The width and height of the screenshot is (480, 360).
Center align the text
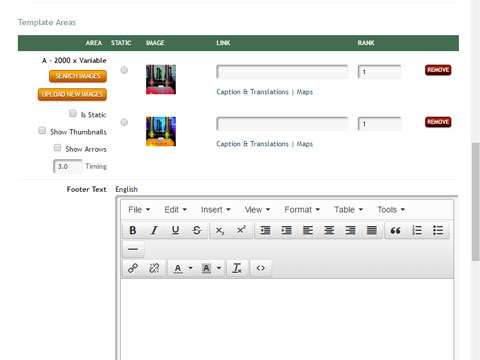coord(329,230)
